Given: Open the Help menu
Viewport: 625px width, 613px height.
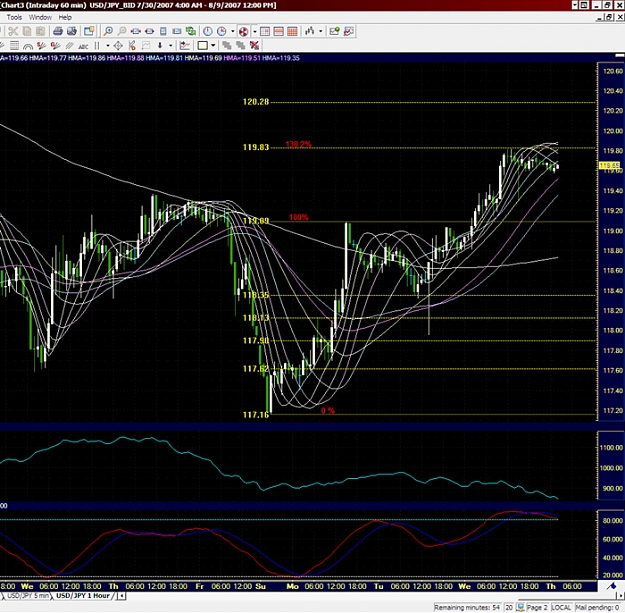Looking at the screenshot, I should tap(65, 17).
